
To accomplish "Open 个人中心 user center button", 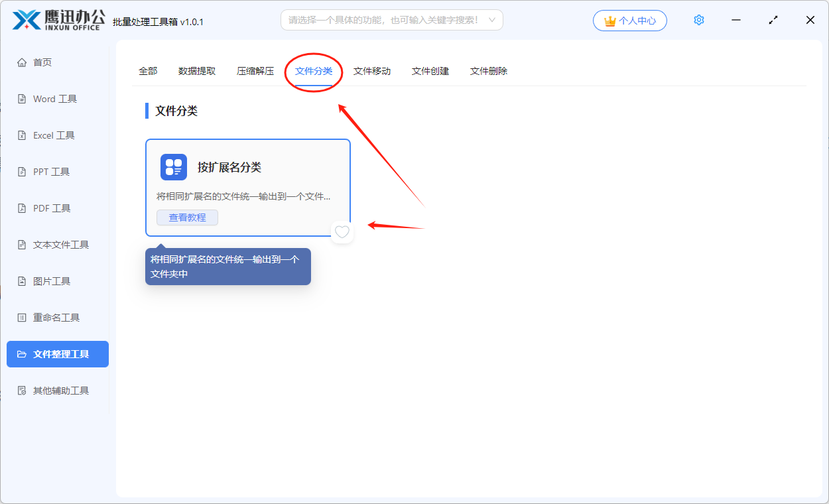I will coord(629,21).
